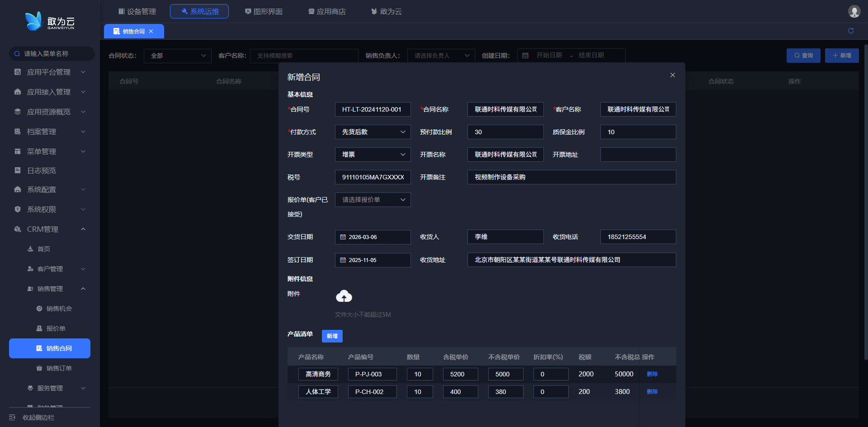Click calendar icon in signing date field
The width and height of the screenshot is (868, 427).
coord(343,260)
